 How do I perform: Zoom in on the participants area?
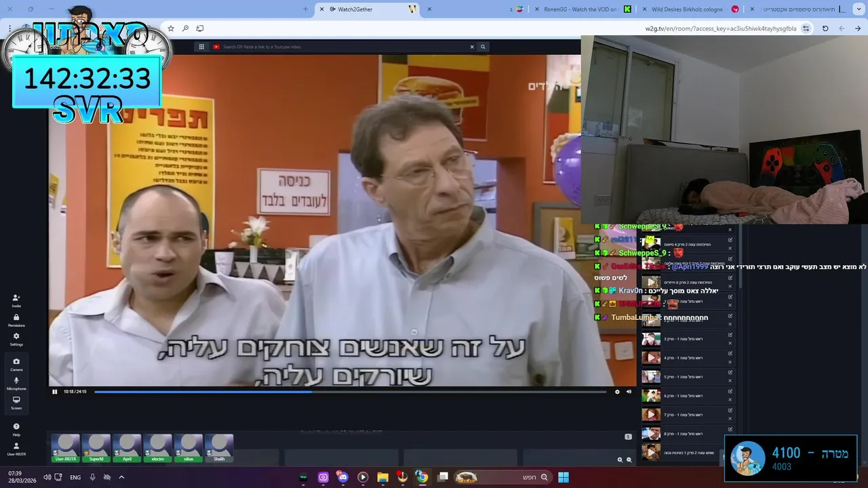pos(619,460)
